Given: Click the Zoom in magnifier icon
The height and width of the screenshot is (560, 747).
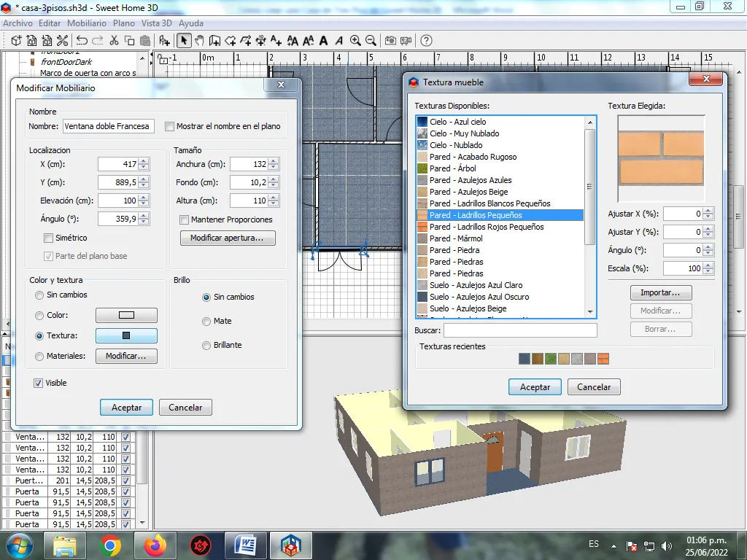Looking at the screenshot, I should (355, 41).
